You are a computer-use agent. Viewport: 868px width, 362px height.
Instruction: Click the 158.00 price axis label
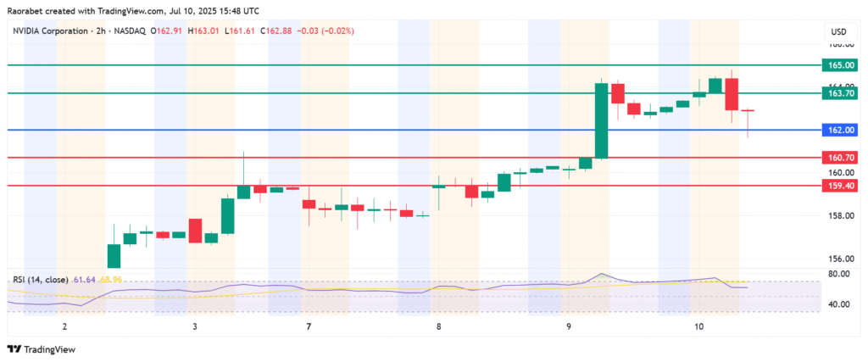click(x=837, y=215)
